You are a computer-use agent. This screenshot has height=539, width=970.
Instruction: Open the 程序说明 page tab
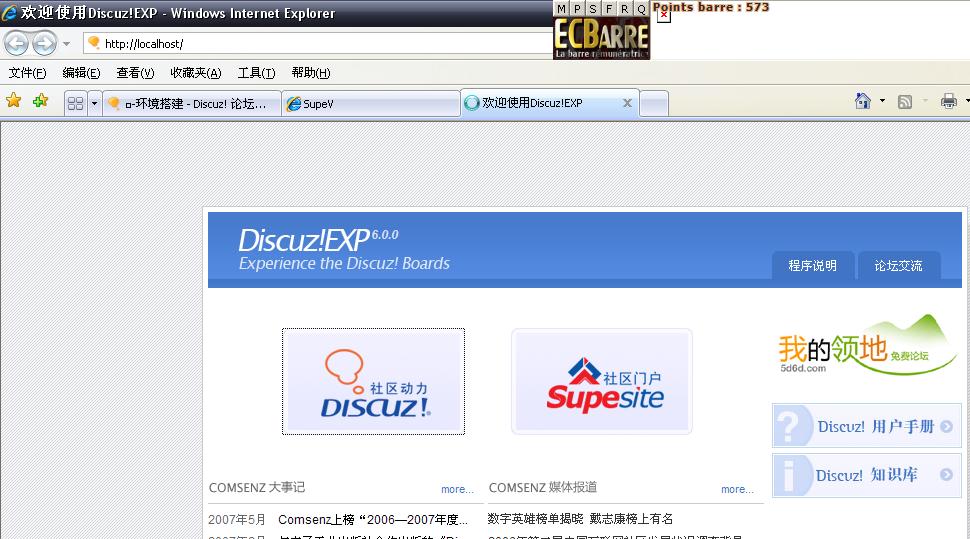812,265
